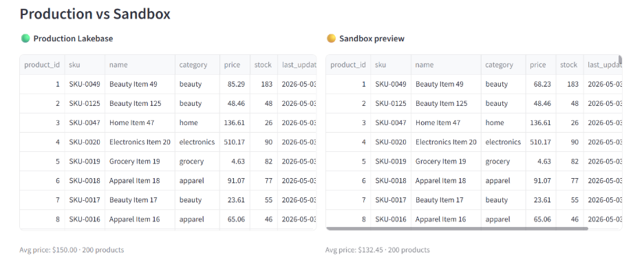Click price 510.17 in Sandbox table

coord(541,142)
